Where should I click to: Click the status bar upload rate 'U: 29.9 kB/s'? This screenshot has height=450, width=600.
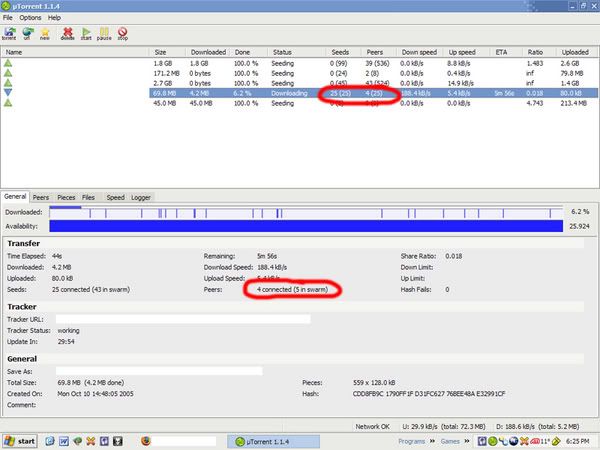420,426
